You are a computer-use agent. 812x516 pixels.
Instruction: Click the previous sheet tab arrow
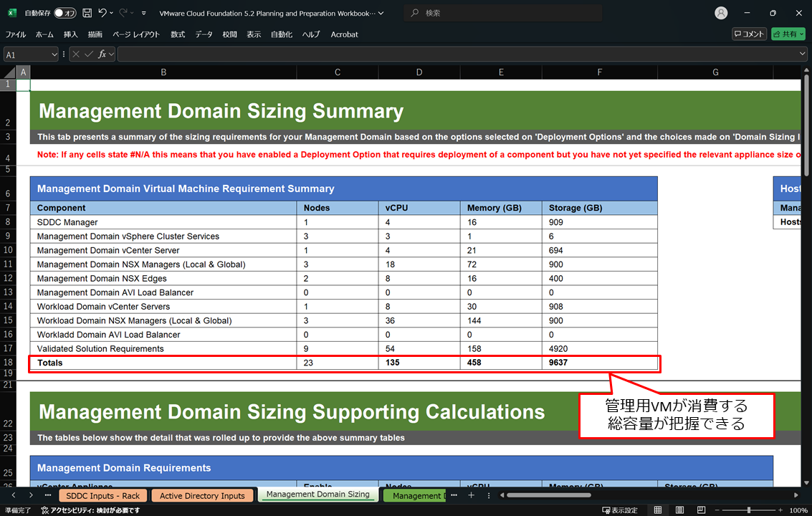[x=14, y=496]
